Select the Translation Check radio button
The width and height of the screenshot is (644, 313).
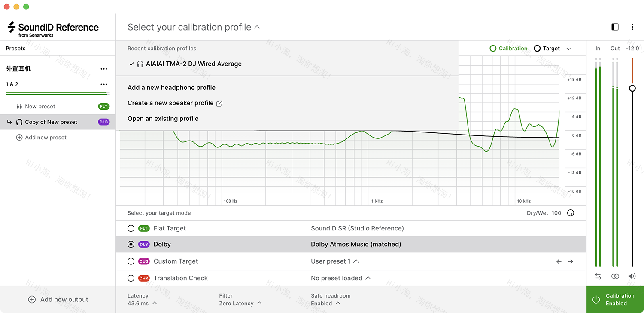tap(131, 278)
